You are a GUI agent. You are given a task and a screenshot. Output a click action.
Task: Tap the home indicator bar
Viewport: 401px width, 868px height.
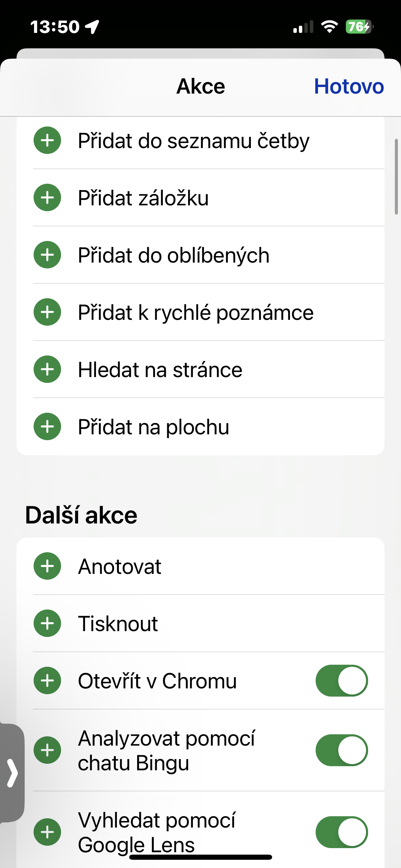pos(200,857)
